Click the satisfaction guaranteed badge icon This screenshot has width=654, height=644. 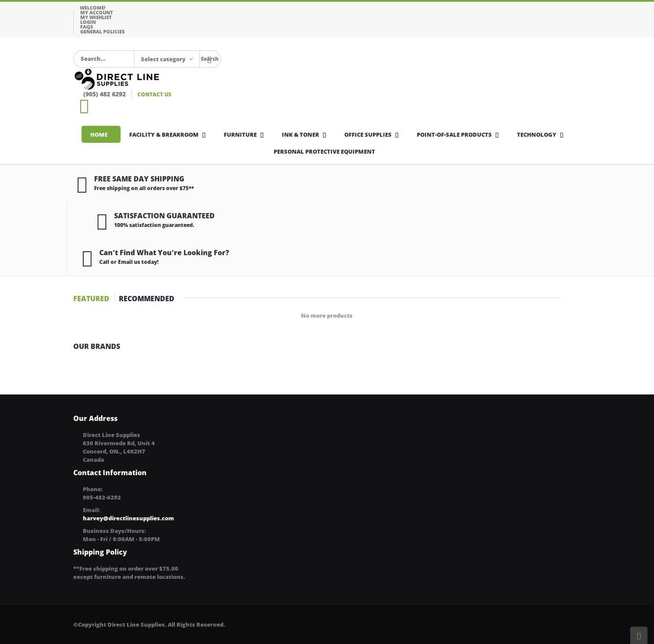102,221
